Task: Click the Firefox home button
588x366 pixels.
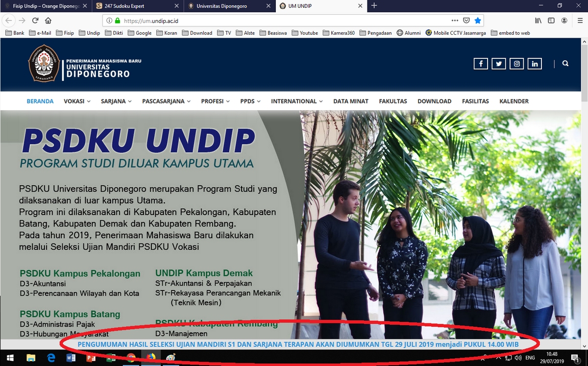Action: tap(48, 21)
